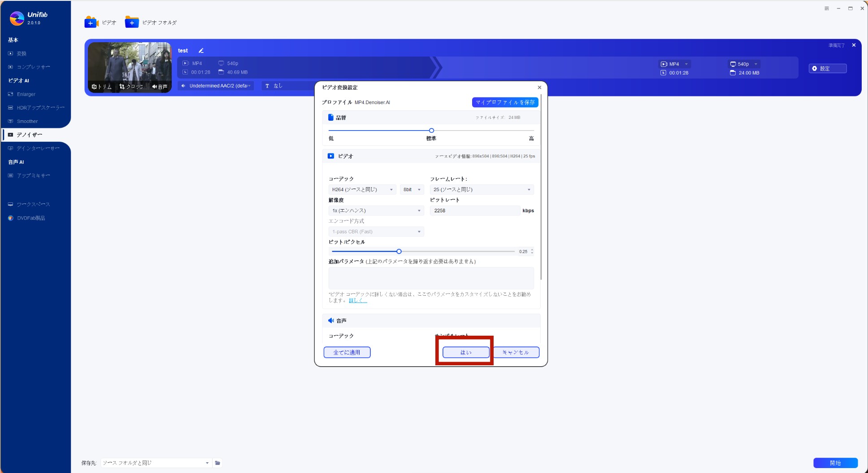
Task: Open the 詳しく link
Action: coord(358,300)
